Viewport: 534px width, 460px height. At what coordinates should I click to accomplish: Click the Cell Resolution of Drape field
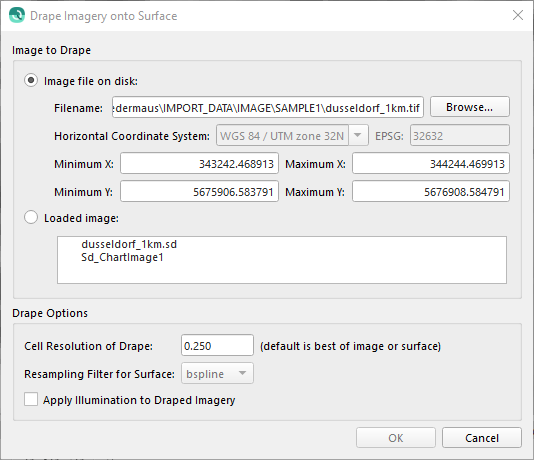(217, 346)
